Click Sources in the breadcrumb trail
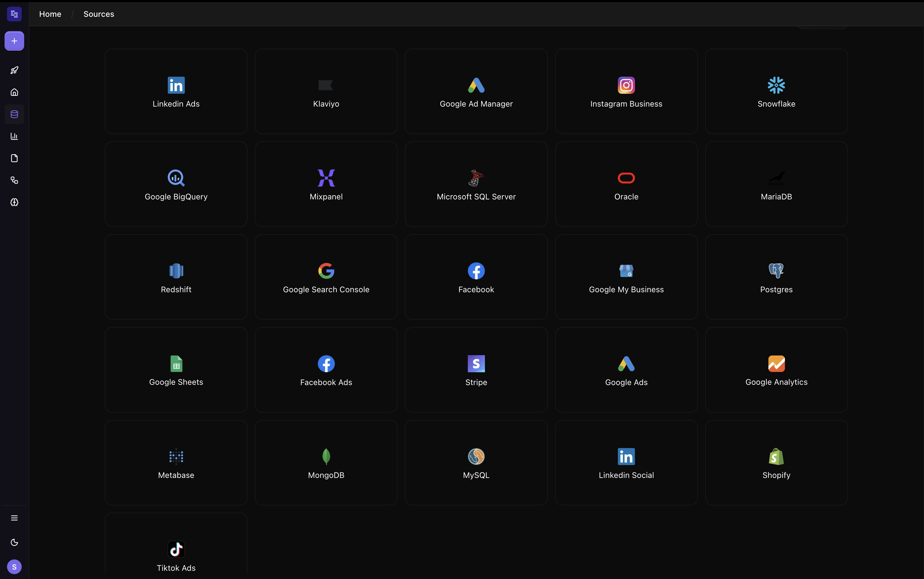 click(98, 14)
